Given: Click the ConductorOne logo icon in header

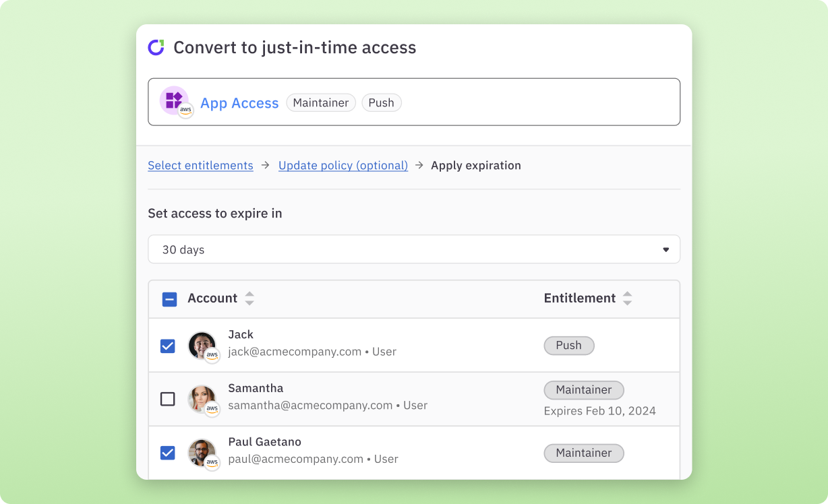Looking at the screenshot, I should [x=156, y=48].
